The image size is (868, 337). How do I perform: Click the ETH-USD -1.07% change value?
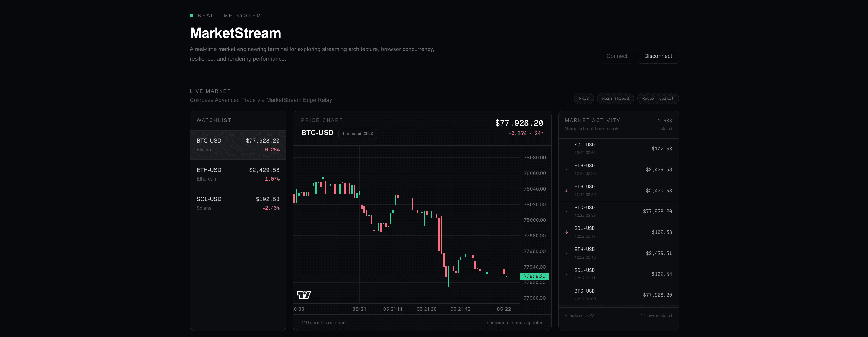(271, 179)
